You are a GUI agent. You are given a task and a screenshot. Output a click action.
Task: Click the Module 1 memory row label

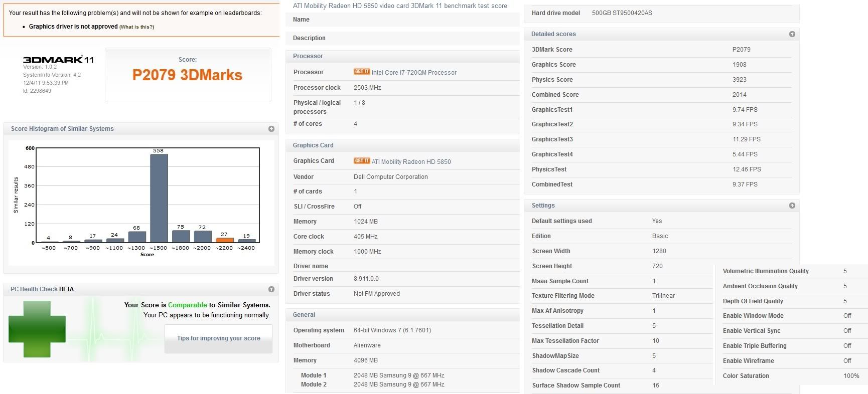[314, 375]
